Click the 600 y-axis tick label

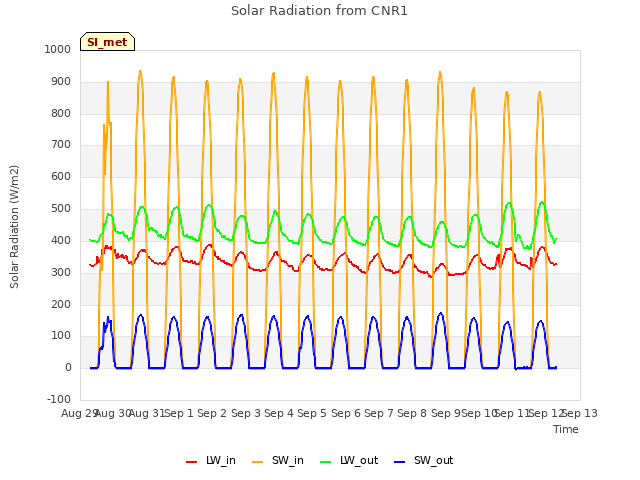[x=61, y=176]
